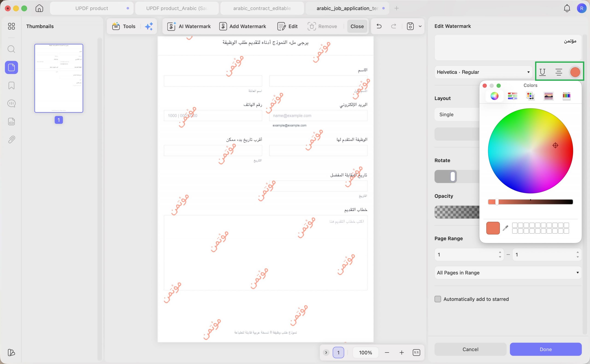Select the image palettes picker tab

[548, 96]
